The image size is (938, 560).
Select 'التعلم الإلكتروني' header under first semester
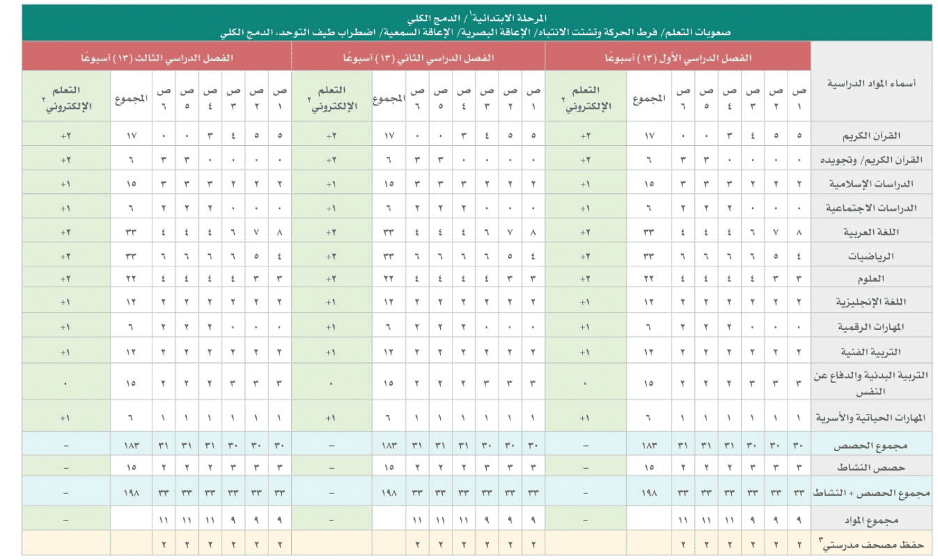point(586,98)
